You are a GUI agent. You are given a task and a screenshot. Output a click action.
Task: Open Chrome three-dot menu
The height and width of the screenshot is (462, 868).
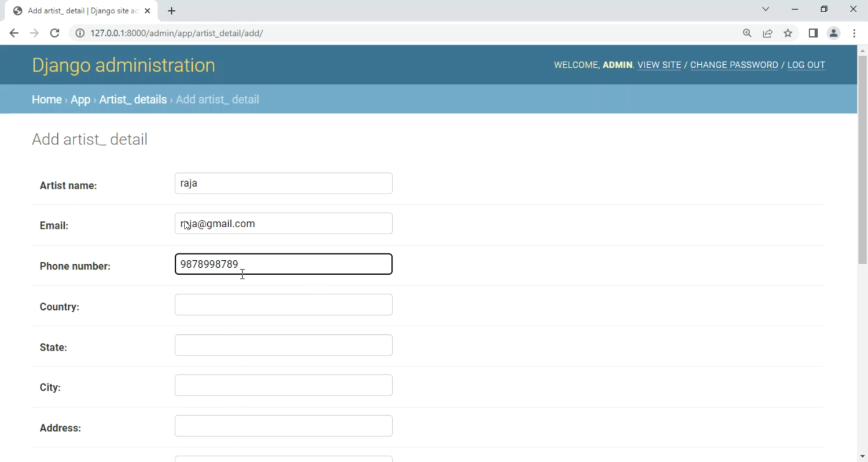[x=854, y=34]
